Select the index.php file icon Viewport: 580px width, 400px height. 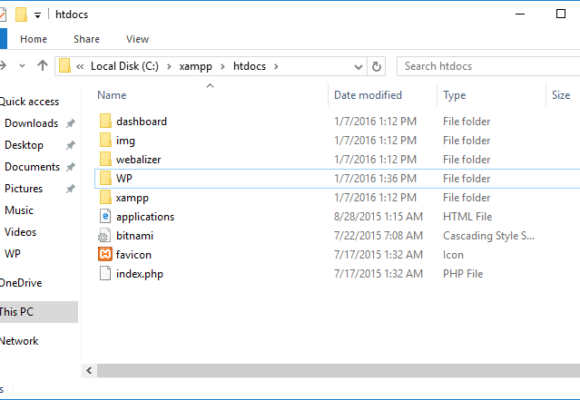[105, 273]
